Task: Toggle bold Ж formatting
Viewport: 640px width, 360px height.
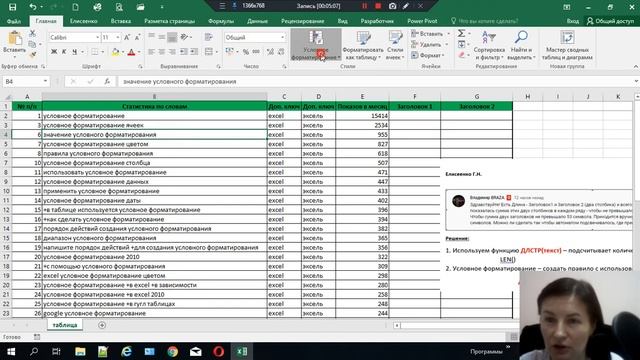Action: 54,52
